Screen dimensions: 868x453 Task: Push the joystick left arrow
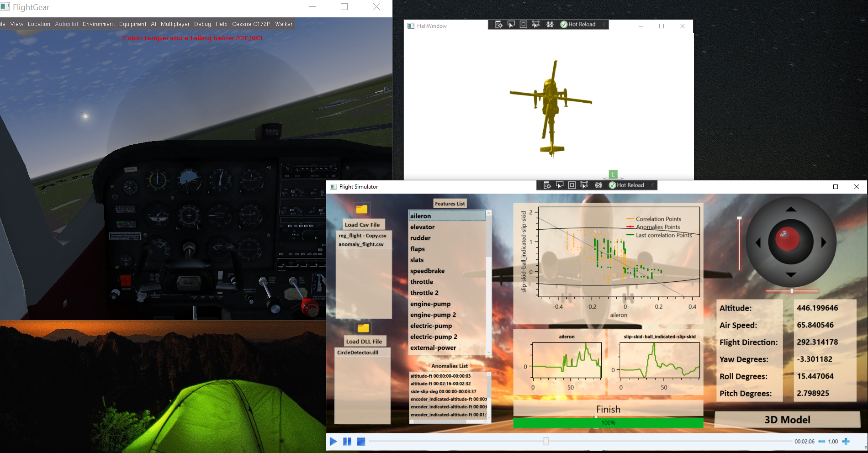758,242
